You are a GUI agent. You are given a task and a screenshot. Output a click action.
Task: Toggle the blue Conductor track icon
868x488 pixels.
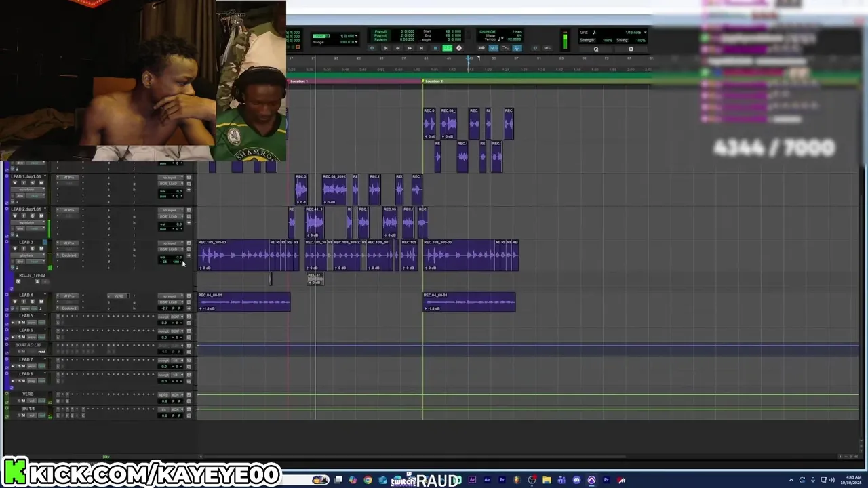pos(517,48)
